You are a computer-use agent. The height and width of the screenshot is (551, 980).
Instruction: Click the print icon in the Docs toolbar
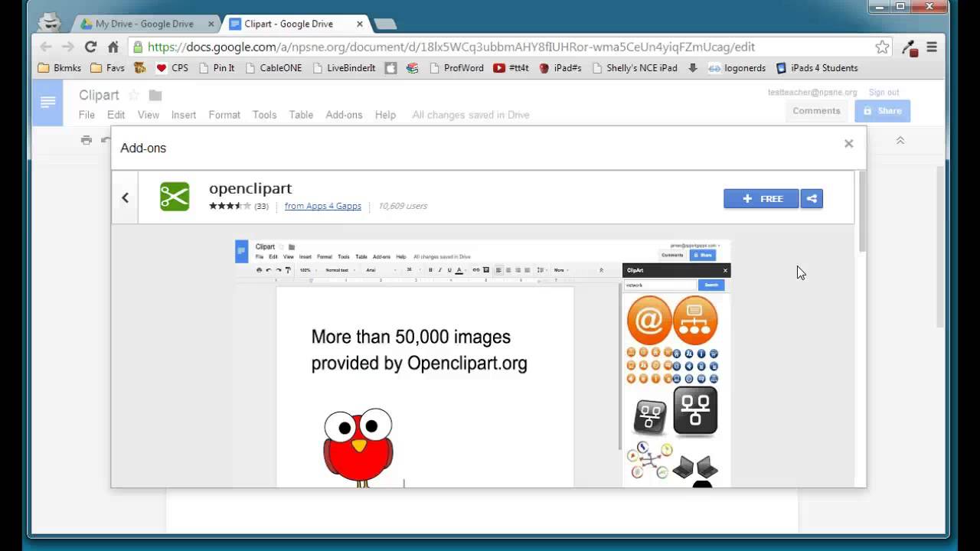pos(87,140)
